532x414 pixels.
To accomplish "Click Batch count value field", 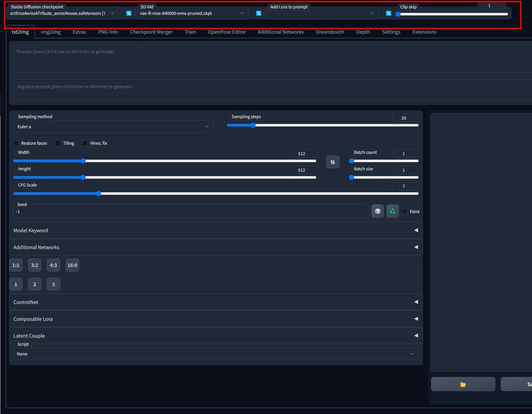I will [x=406, y=153].
